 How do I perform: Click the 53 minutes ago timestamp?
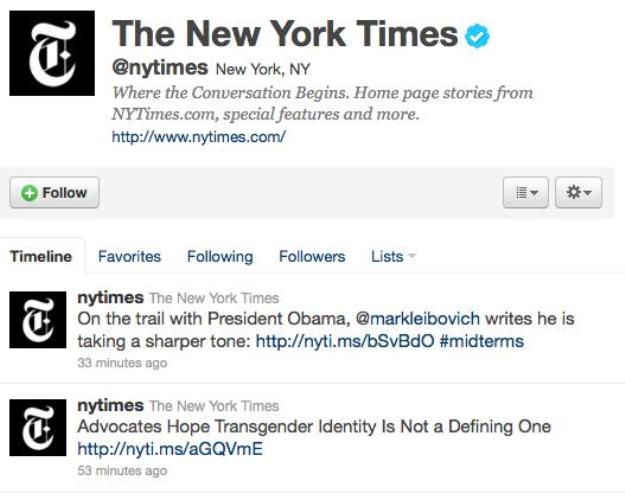[122, 470]
